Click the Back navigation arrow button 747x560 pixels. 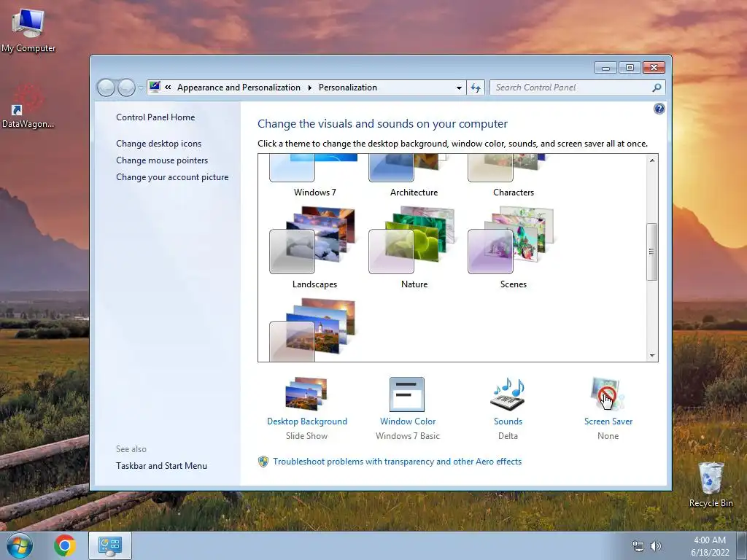click(x=106, y=87)
